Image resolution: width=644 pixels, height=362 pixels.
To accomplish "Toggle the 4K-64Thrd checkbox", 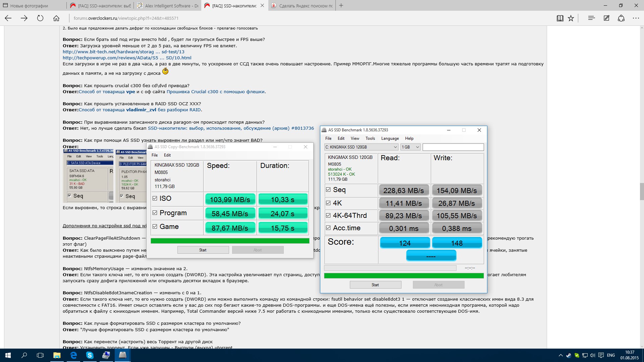I will click(328, 216).
